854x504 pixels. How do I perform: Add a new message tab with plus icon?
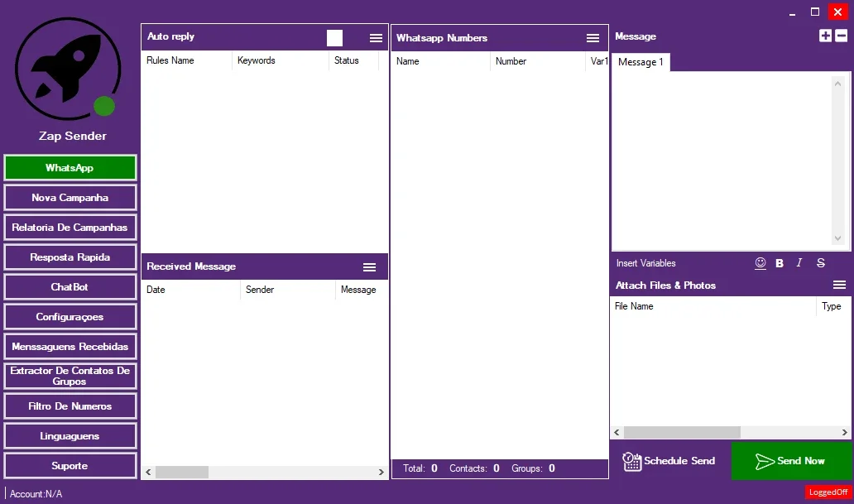point(825,36)
